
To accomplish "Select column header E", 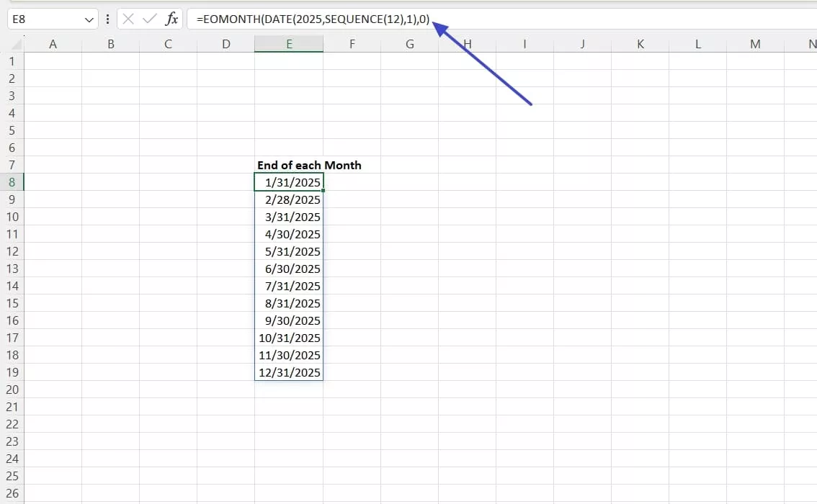I will [x=288, y=43].
